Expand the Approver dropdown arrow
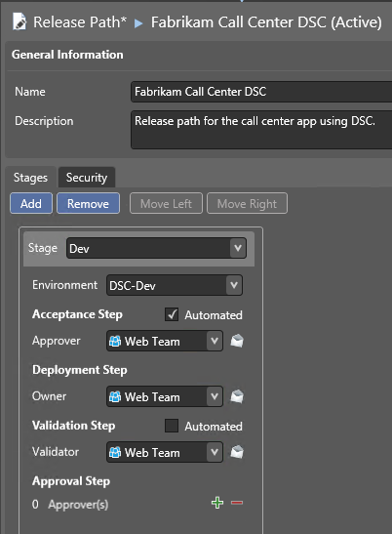The height and width of the screenshot is (534, 392). click(x=215, y=341)
